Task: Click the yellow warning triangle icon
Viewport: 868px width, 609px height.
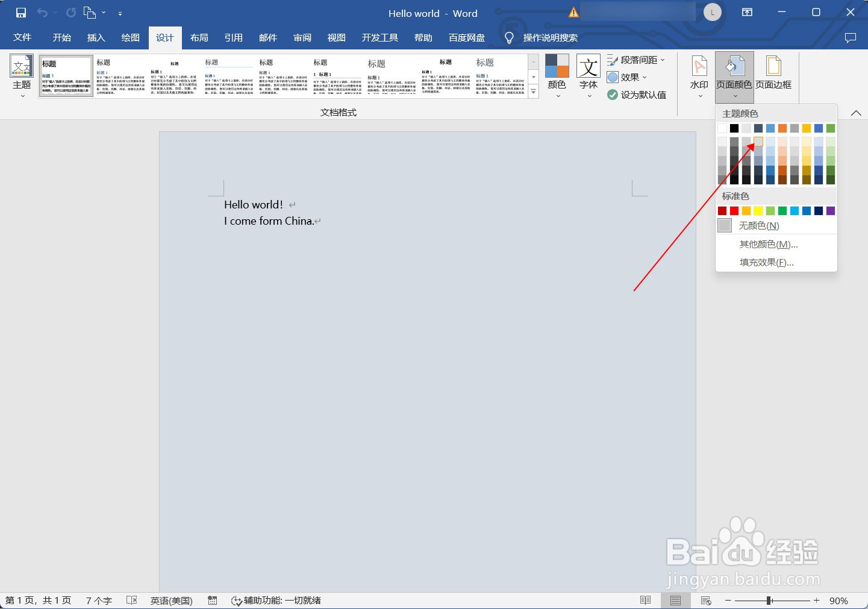Action: (x=573, y=13)
